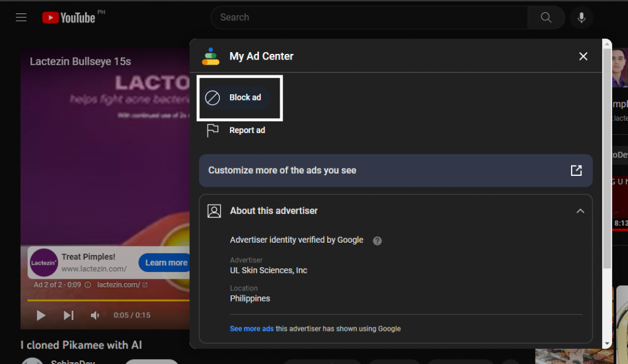Click the ad panel scrollbar thumb

pyautogui.click(x=607, y=158)
